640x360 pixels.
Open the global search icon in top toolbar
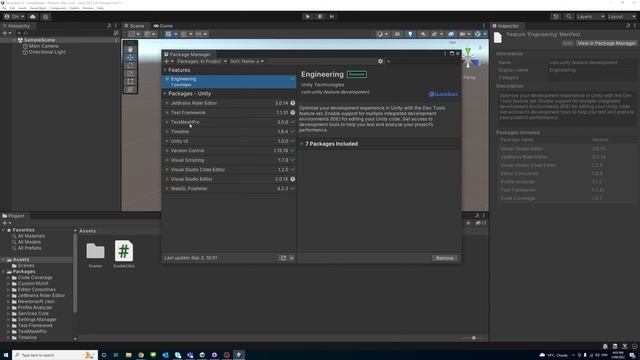[x=569, y=17]
